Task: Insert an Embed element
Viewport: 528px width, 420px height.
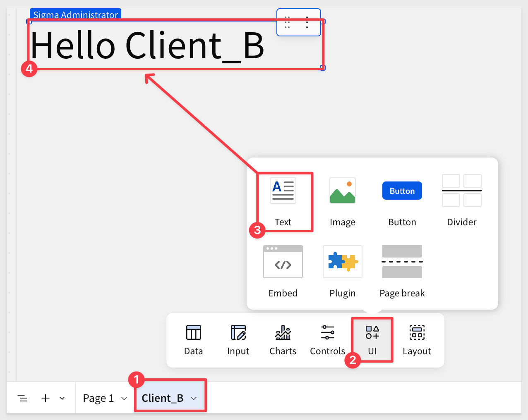Action: click(283, 272)
